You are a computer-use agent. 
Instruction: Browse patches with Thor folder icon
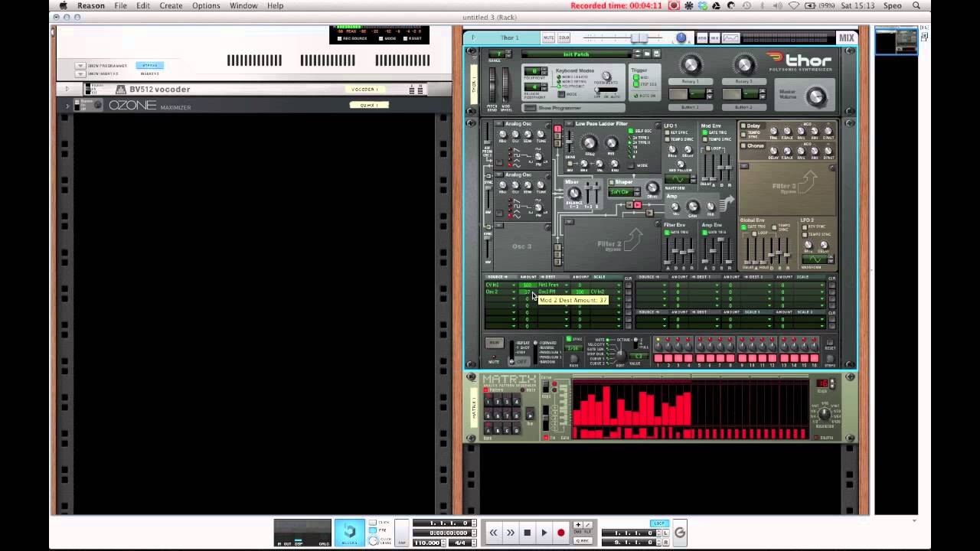(x=647, y=54)
